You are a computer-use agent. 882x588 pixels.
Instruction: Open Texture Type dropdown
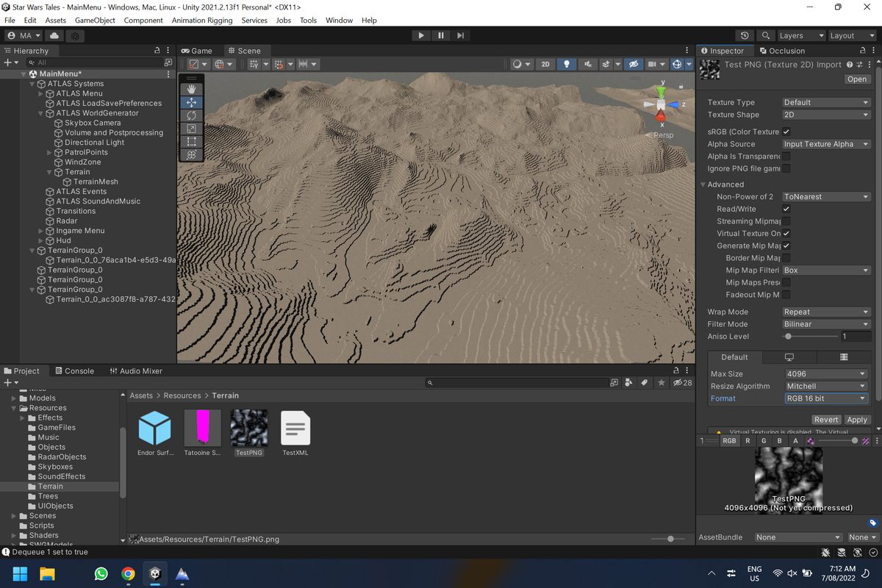pos(826,102)
